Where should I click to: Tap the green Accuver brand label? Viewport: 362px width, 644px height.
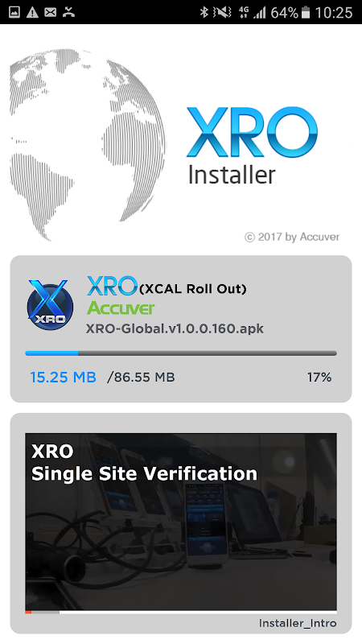pyautogui.click(x=121, y=308)
